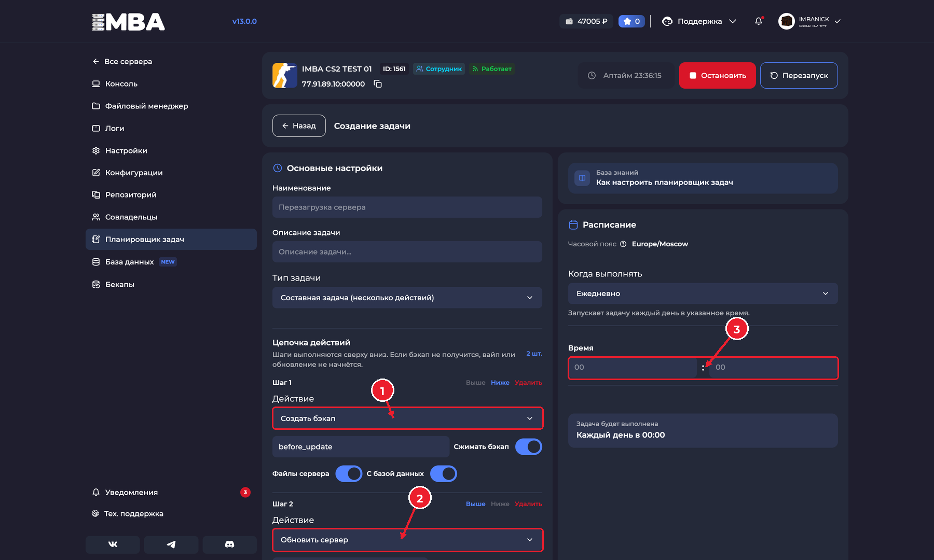934x560 pixels.
Task: Click the user avatar picture
Action: (786, 21)
